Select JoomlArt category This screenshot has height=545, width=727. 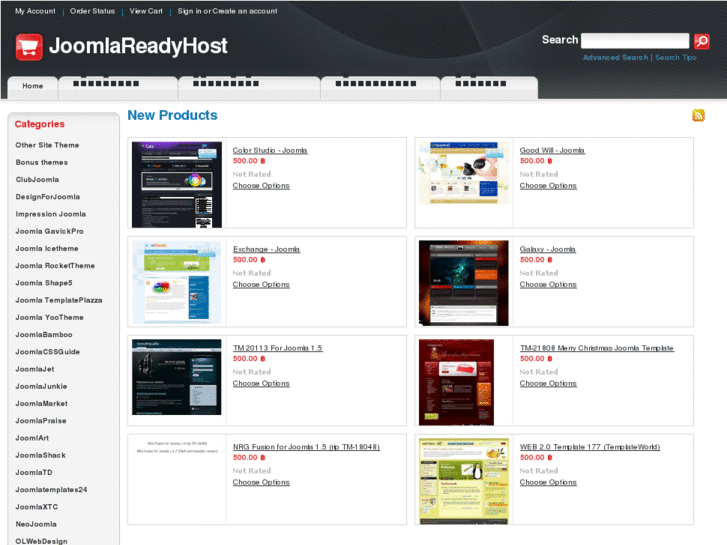click(x=32, y=438)
